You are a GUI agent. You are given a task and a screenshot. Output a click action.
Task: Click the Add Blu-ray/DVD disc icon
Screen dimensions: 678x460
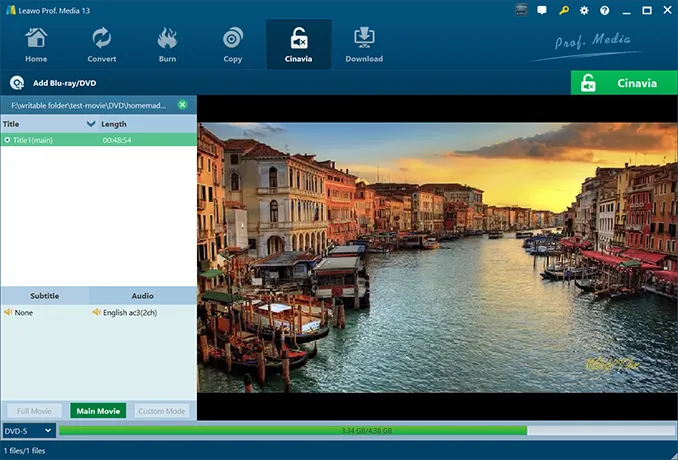pyautogui.click(x=17, y=83)
